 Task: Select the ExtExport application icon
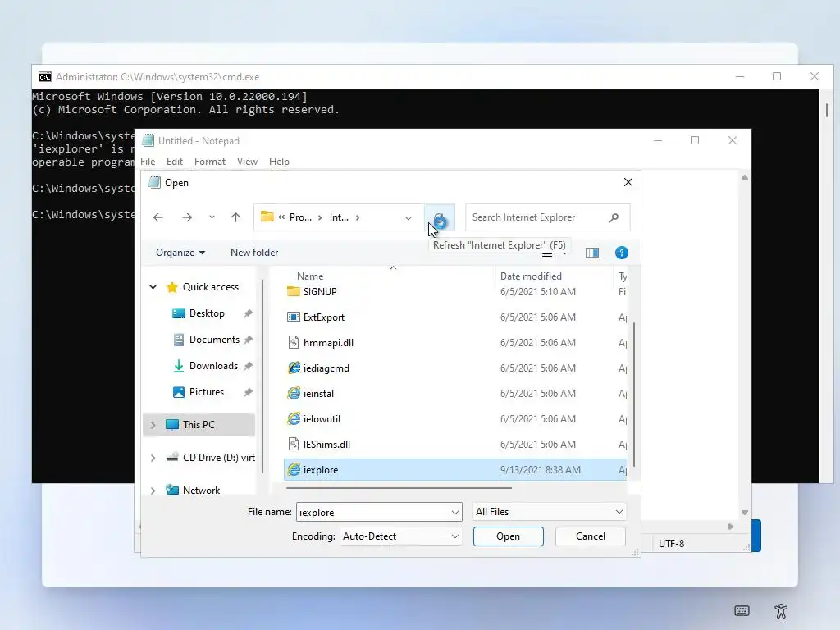pyautogui.click(x=293, y=317)
